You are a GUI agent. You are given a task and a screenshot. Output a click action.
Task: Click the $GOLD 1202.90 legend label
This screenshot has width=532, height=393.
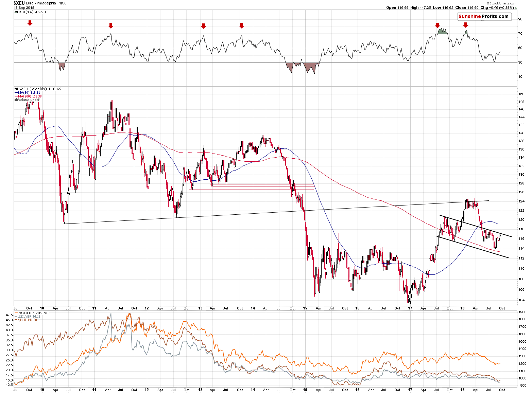click(x=34, y=313)
